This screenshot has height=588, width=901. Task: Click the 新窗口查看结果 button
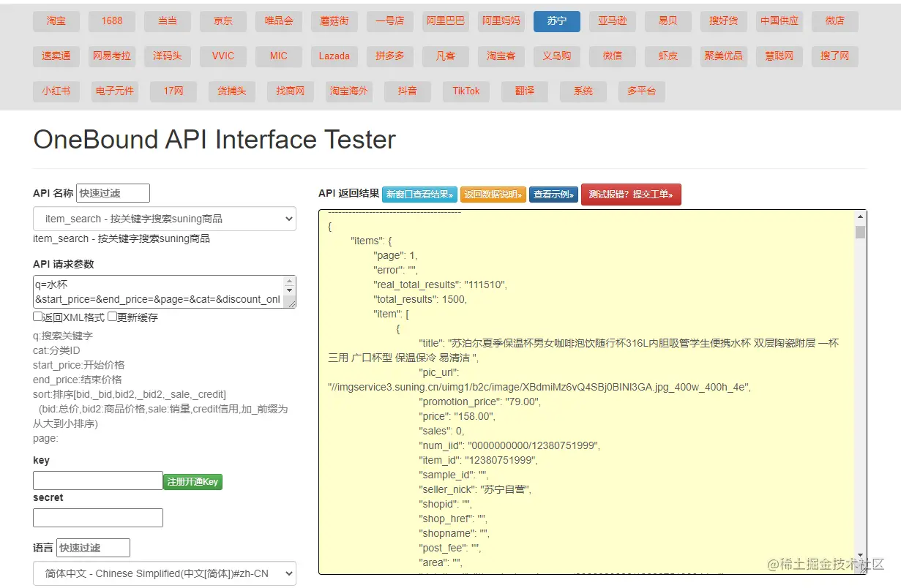coord(419,195)
